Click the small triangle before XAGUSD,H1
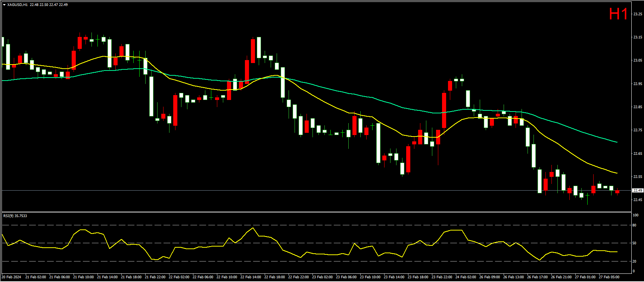 pyautogui.click(x=4, y=5)
